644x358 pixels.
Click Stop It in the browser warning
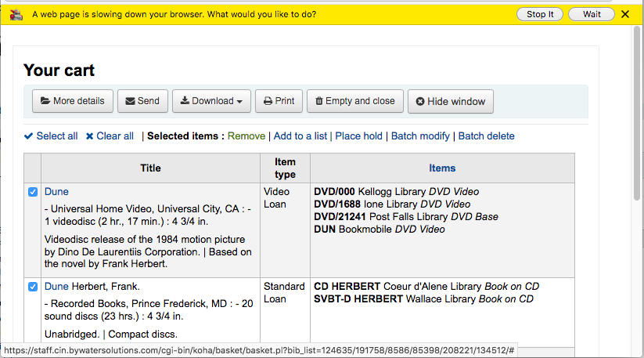pos(540,14)
